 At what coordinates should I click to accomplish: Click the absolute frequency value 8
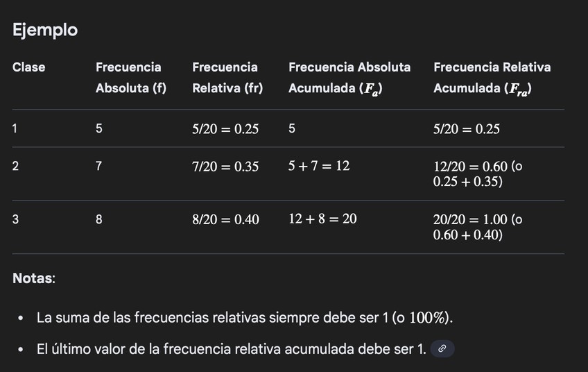tap(99, 219)
